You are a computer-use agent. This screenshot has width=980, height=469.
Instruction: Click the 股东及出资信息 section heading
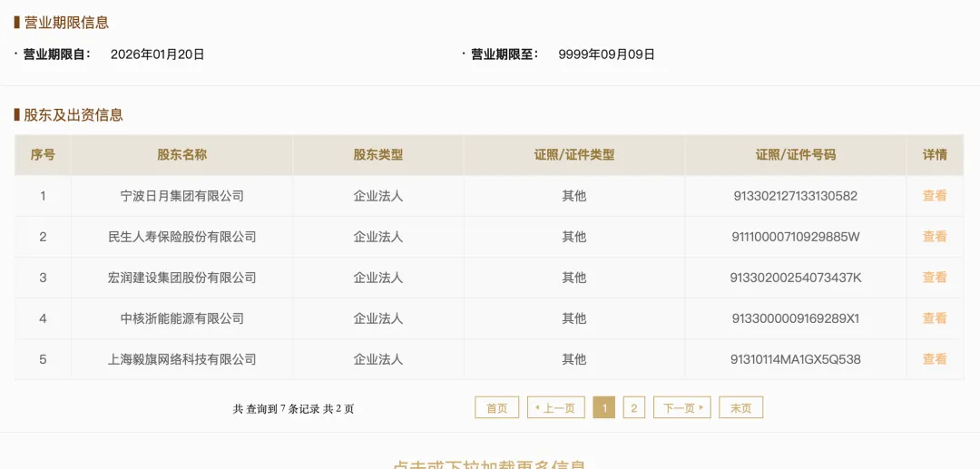73,115
